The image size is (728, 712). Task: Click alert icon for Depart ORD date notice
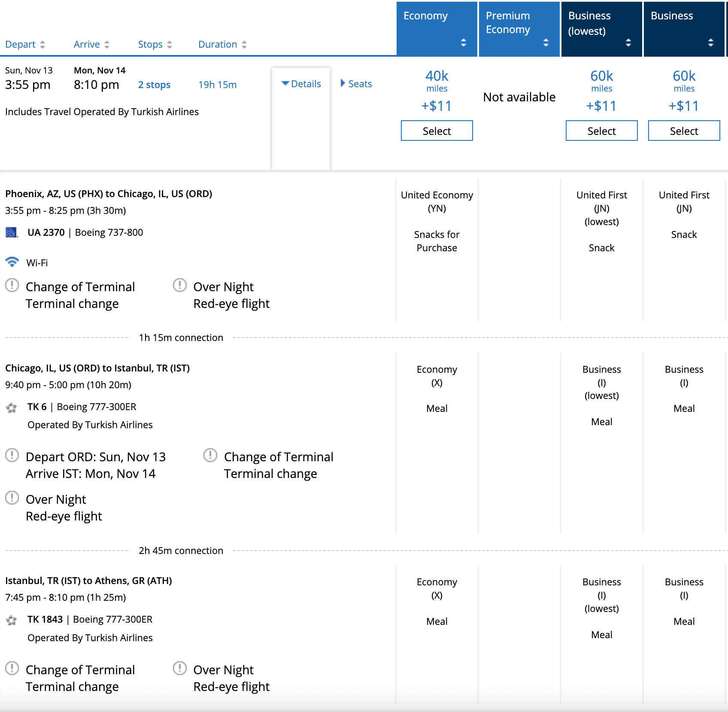[12, 455]
